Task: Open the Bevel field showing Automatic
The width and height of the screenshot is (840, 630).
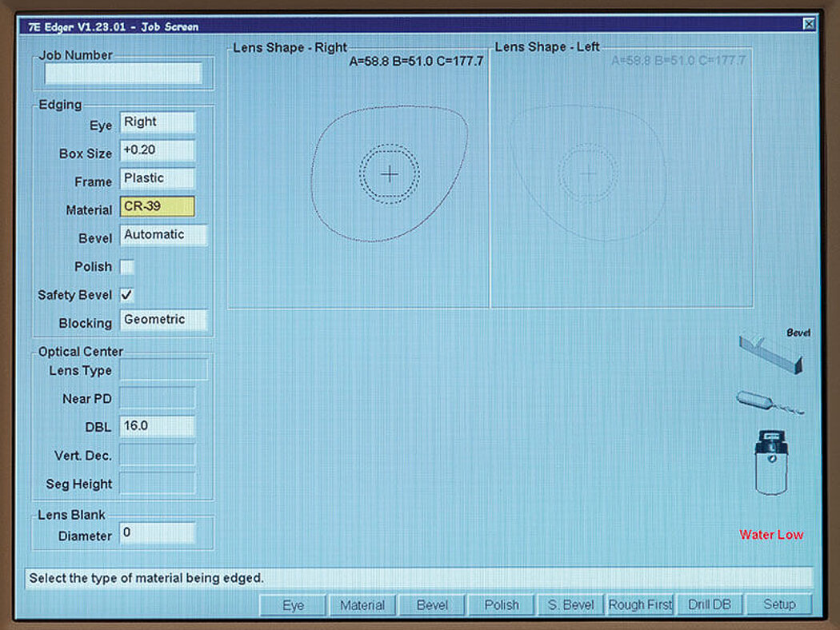Action: click(x=163, y=235)
